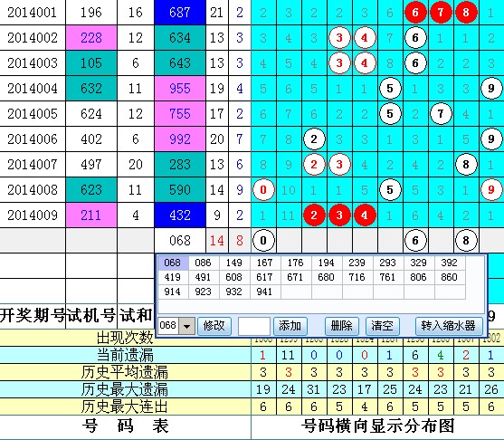The height and width of the screenshot is (440, 504).
Task: Click the 添加 button
Action: 290,326
